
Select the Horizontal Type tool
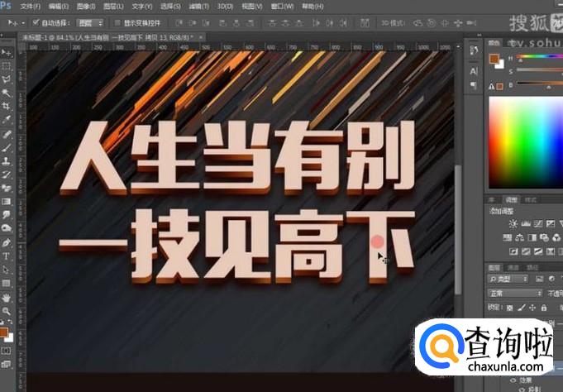(6, 256)
